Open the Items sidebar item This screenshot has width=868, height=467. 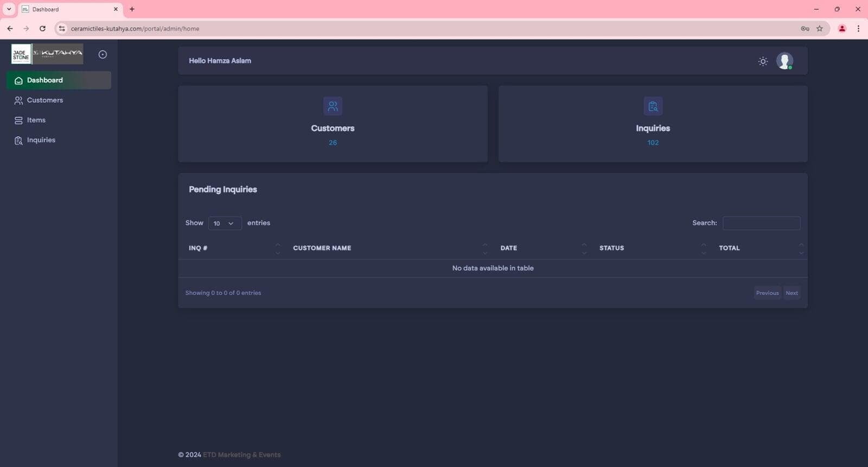click(59, 120)
